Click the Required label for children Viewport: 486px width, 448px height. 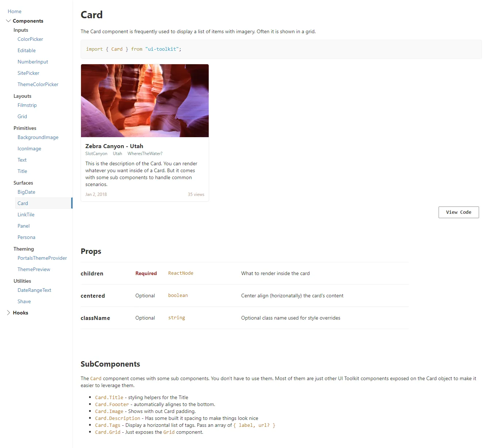[x=146, y=273]
